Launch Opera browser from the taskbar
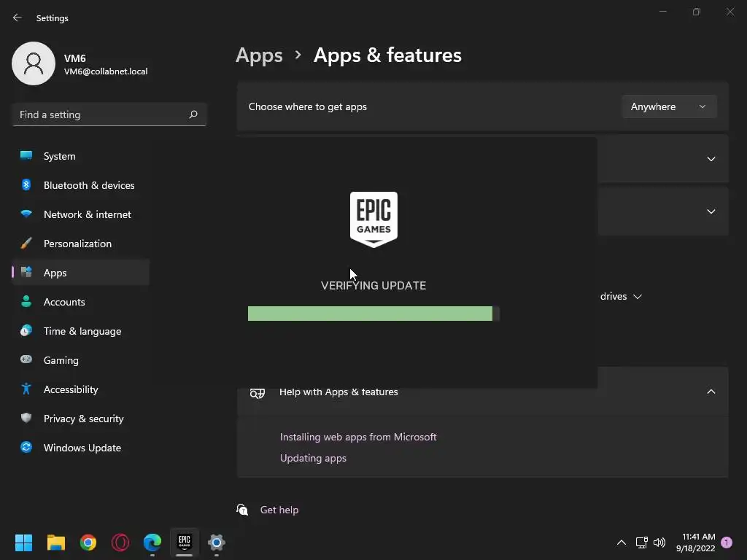747x560 pixels. pos(120,542)
